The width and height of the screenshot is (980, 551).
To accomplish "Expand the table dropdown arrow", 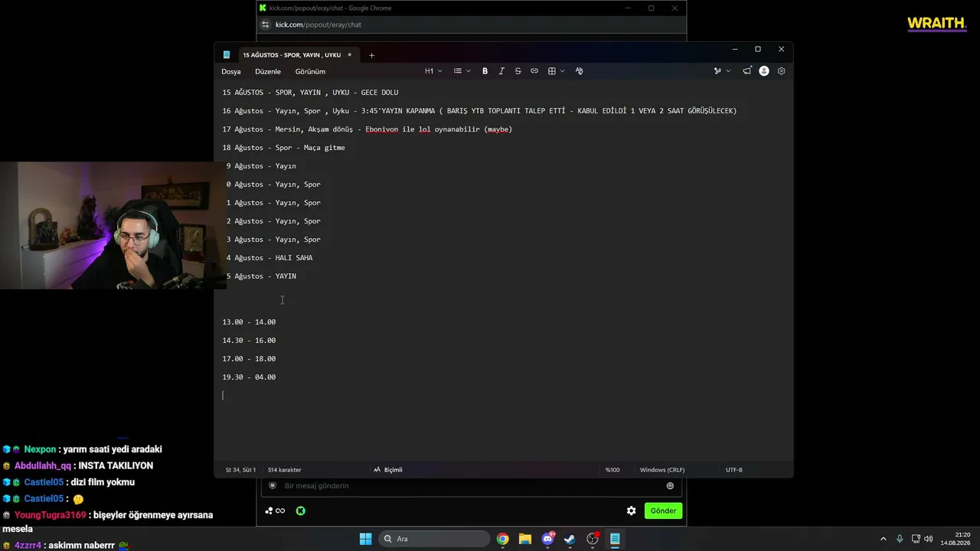I will pos(562,71).
